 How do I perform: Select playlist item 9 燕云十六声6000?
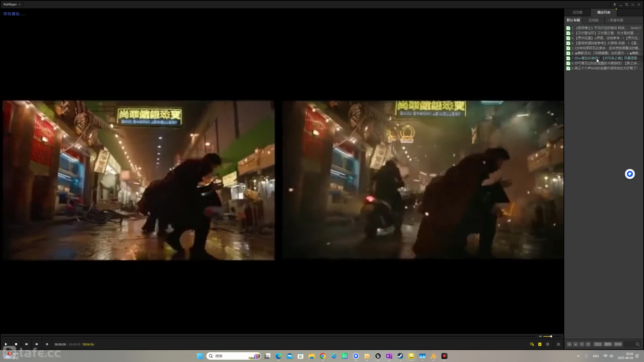click(x=604, y=68)
